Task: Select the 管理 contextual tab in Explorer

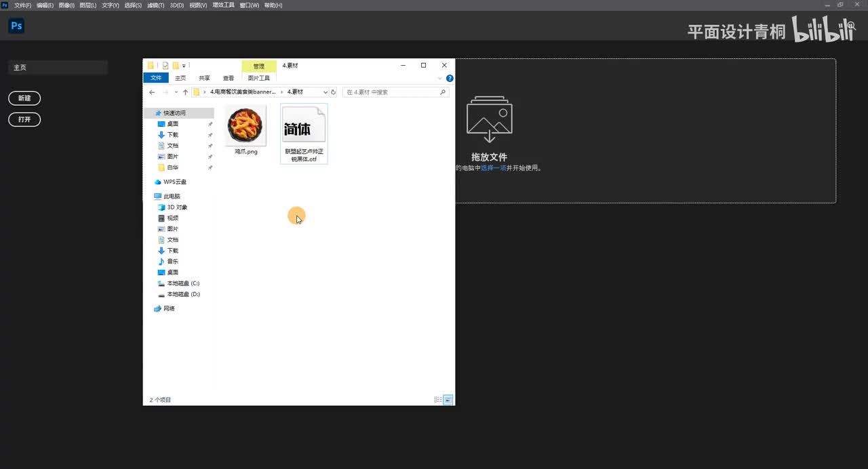Action: coord(259,66)
